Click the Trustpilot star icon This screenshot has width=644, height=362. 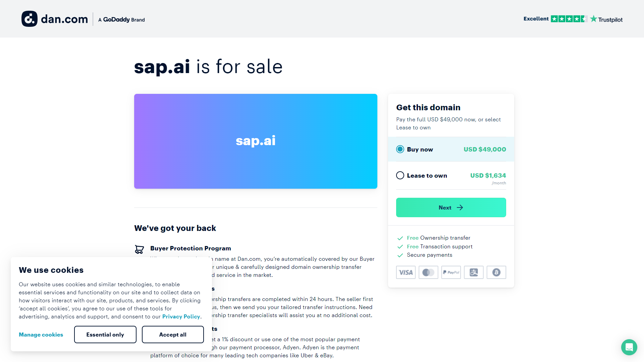click(x=594, y=19)
